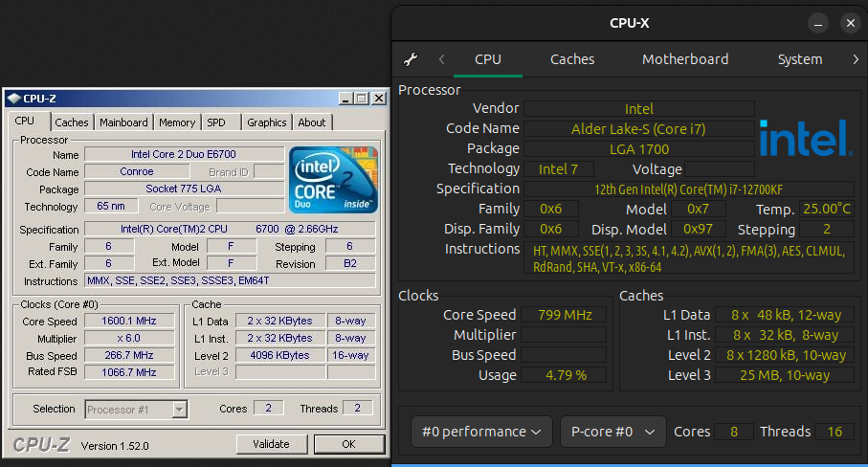Click the CPU-Z Core Speed '1600.1 MHz'
The width and height of the screenshot is (868, 467).
[129, 321]
